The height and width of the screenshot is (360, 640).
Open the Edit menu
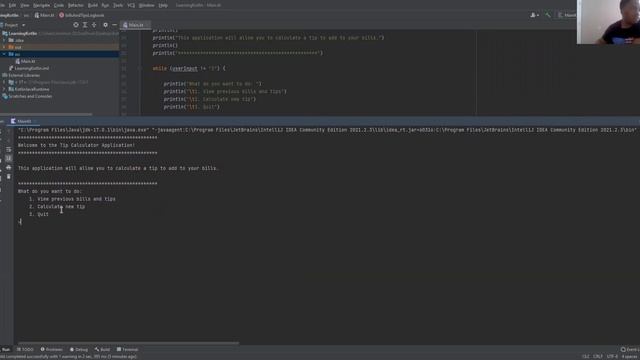tap(12, 5)
